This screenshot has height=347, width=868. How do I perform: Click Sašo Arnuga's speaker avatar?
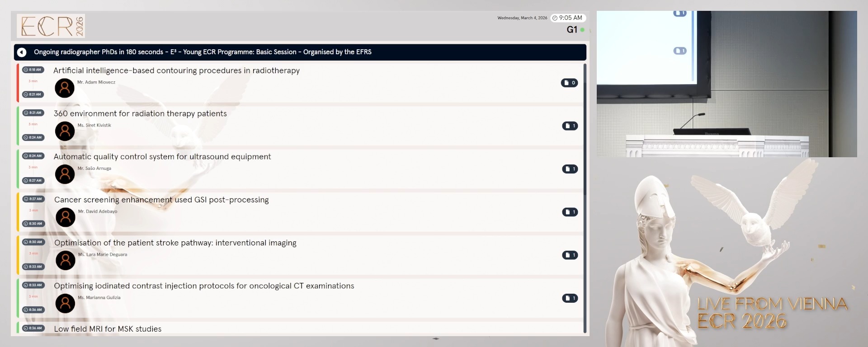pos(65,174)
